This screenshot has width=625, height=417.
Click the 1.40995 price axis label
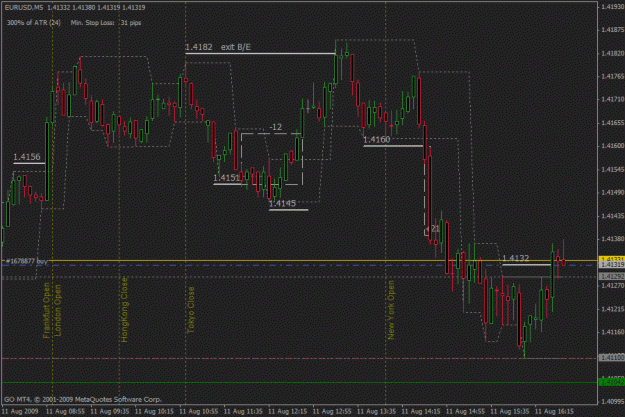(x=613, y=401)
